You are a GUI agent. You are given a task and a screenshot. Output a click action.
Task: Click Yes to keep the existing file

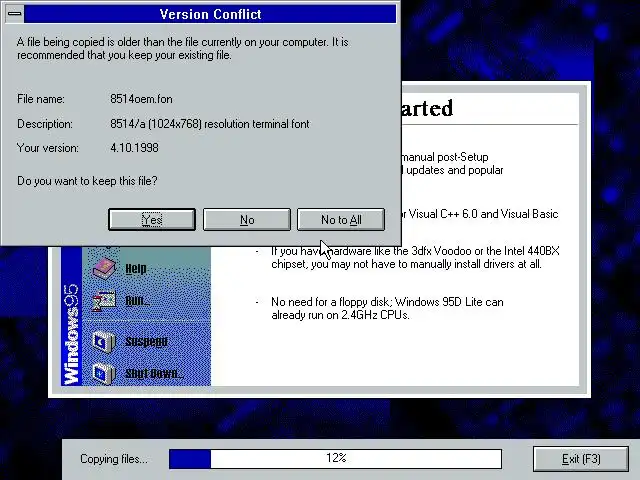click(x=152, y=220)
